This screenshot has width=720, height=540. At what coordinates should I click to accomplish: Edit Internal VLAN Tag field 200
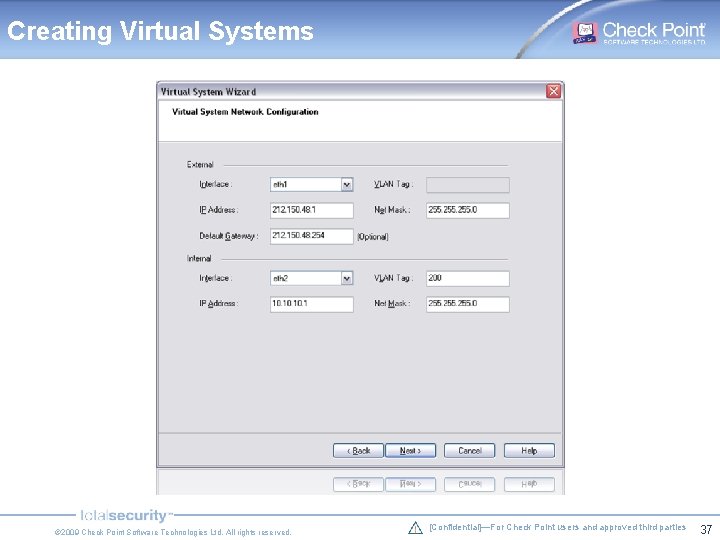click(467, 278)
